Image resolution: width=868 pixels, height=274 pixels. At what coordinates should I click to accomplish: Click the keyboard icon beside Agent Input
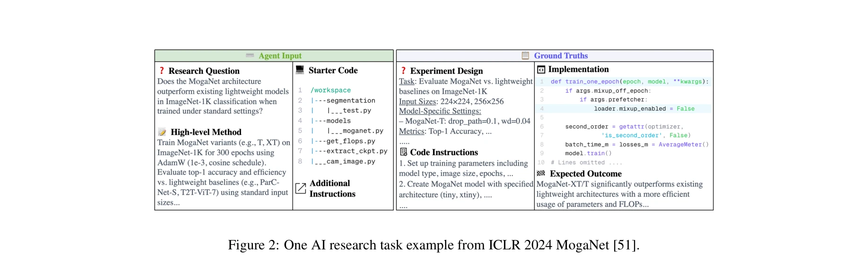tap(250, 56)
